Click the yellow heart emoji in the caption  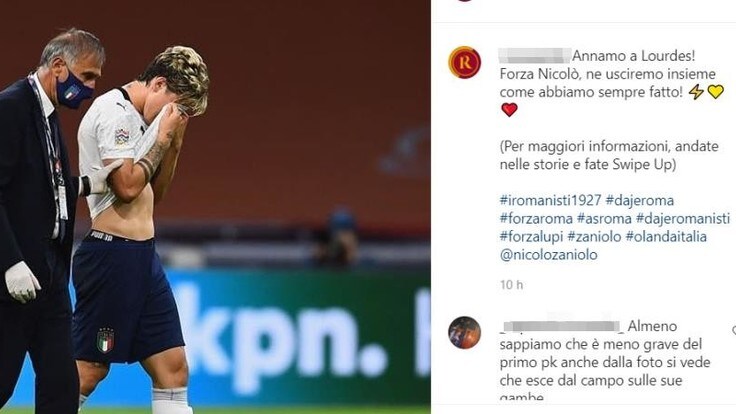(x=715, y=92)
